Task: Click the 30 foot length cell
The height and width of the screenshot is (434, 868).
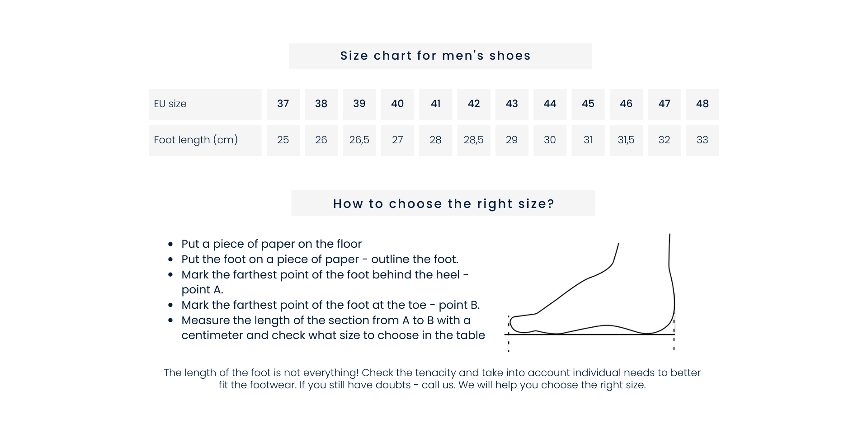Action: (x=550, y=140)
